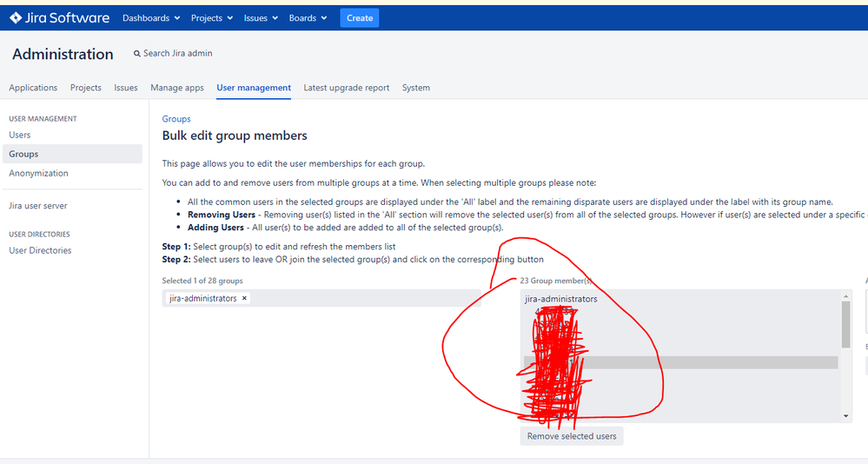
Task: Open the Dashboards dropdown menu
Action: tap(151, 18)
